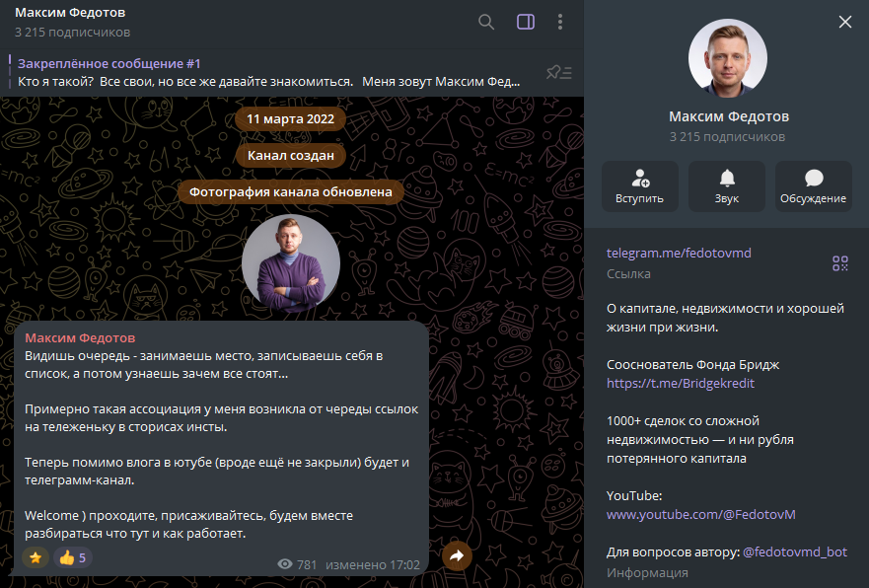Image resolution: width=869 pixels, height=588 pixels.
Task: Toggle Звук notifications bell
Action: [x=727, y=186]
